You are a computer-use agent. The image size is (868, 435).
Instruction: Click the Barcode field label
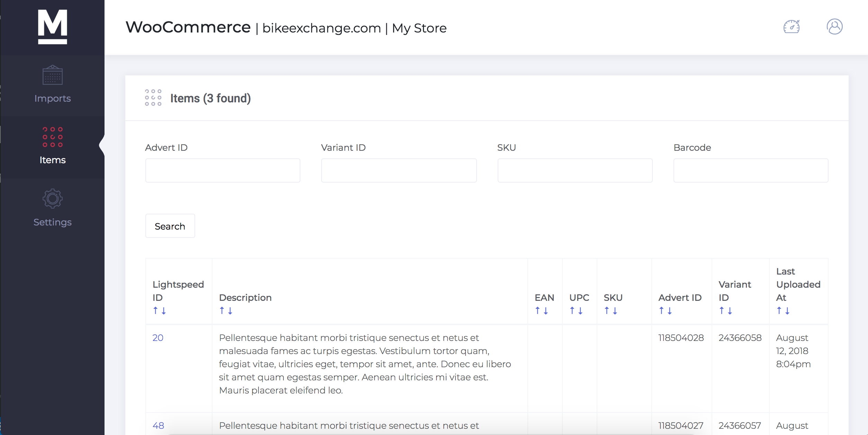click(692, 148)
